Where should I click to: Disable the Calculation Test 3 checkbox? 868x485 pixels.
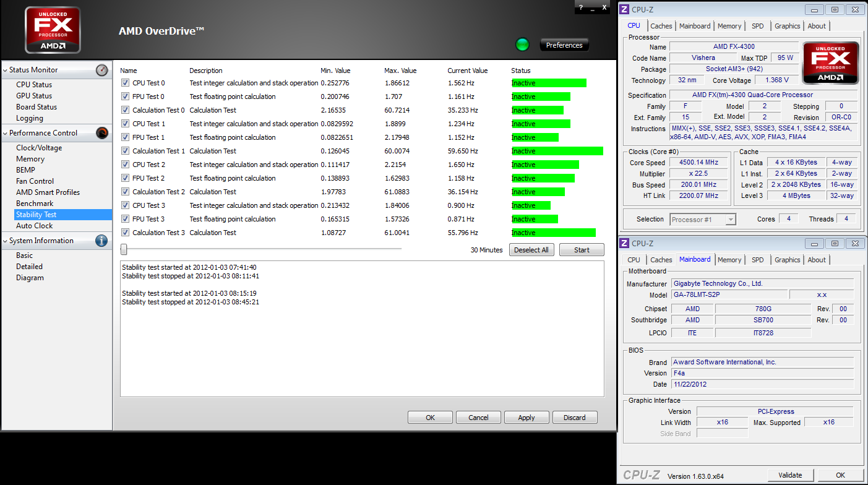(x=126, y=233)
